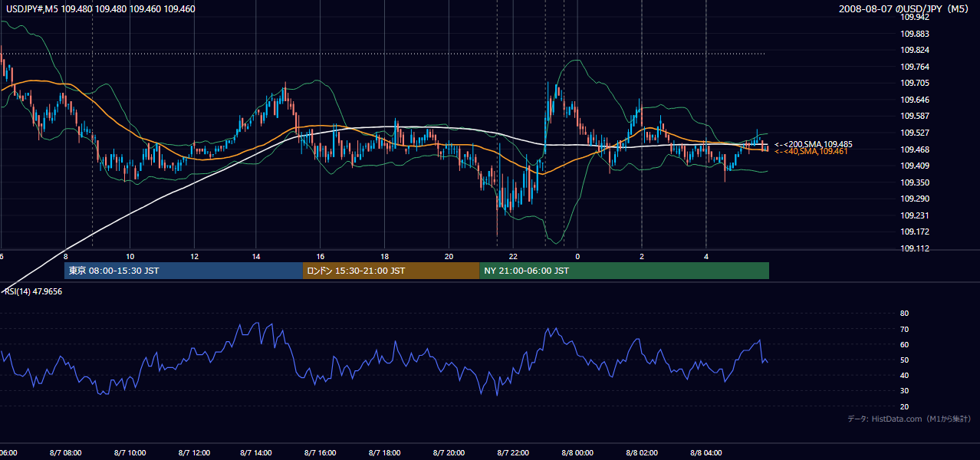
Task: Click the 2008-08-07 のUSD/JPY (M5) title
Action: click(906, 9)
